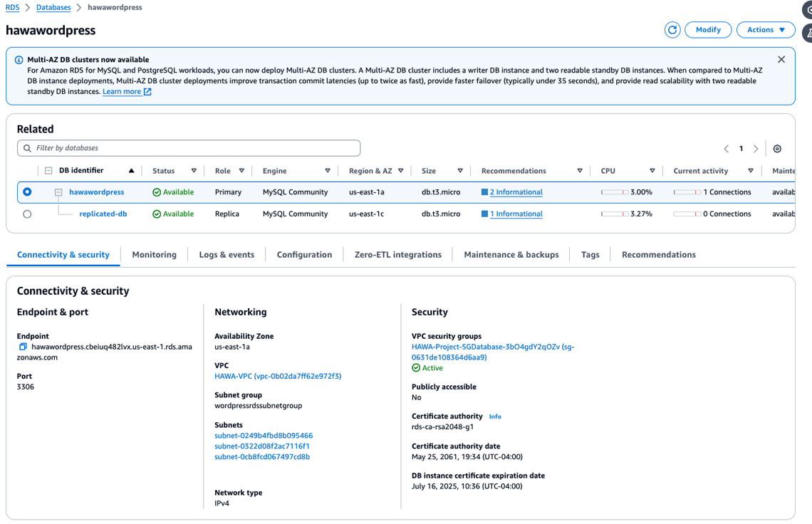This screenshot has height=524, width=812.
Task: Click the wordpressrdssubnetgroup subnet group value
Action: [x=259, y=406]
